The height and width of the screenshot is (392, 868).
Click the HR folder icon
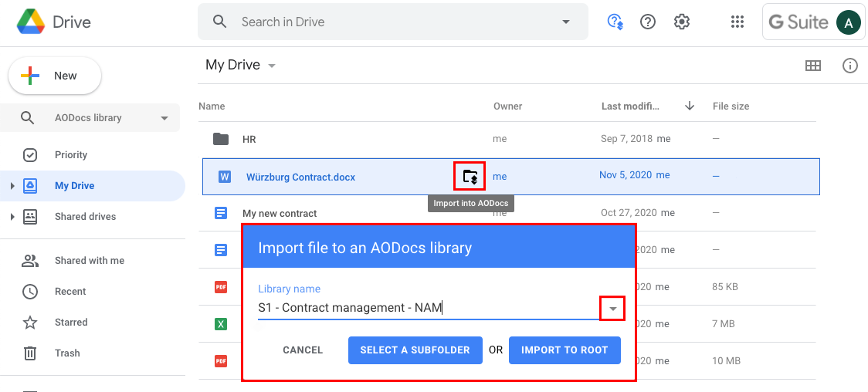pyautogui.click(x=221, y=139)
